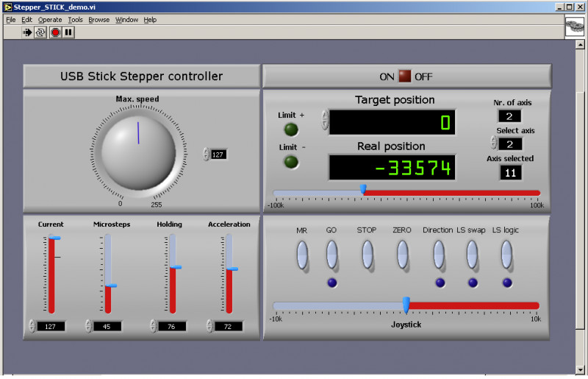The image size is (588, 379).
Task: Flip the LS swap toggle switch
Action: (472, 255)
